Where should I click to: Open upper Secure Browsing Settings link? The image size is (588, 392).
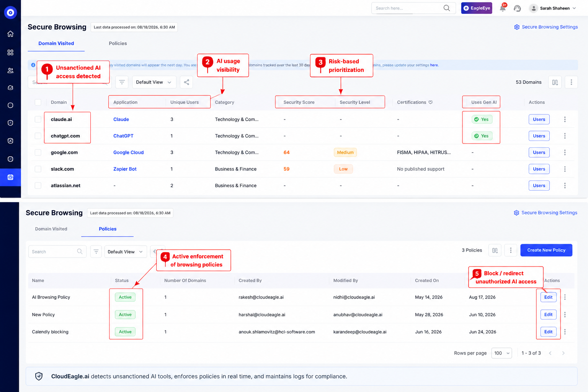click(546, 27)
